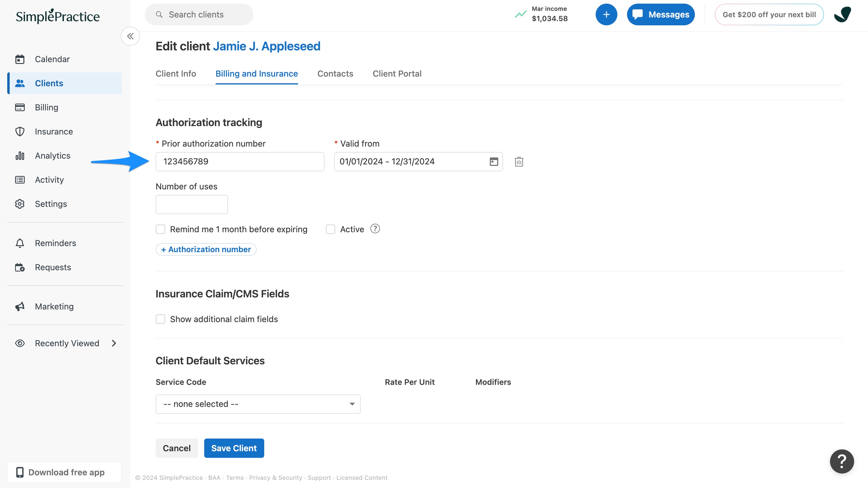This screenshot has width=868, height=488.
Task: Click Download free app button
Action: [64, 472]
